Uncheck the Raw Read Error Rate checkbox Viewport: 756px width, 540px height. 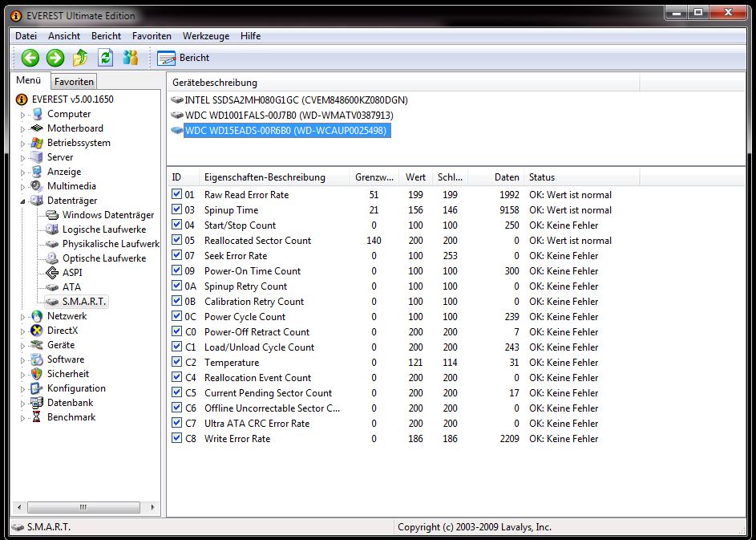176,194
